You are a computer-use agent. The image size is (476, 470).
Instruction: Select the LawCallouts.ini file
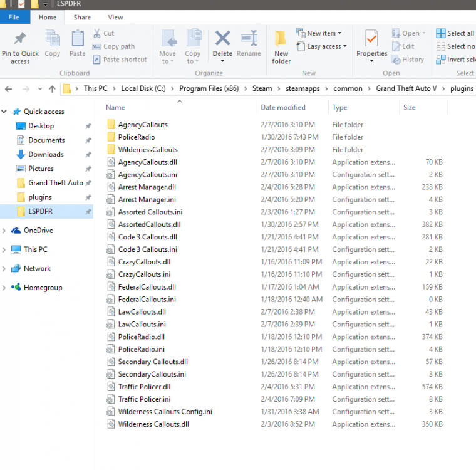tap(142, 324)
